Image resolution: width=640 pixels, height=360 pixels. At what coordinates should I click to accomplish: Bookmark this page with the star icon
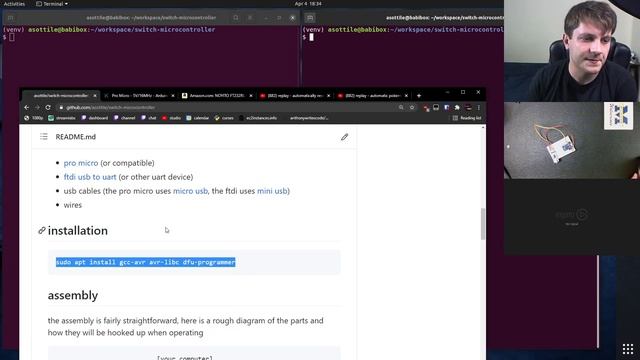click(x=412, y=107)
